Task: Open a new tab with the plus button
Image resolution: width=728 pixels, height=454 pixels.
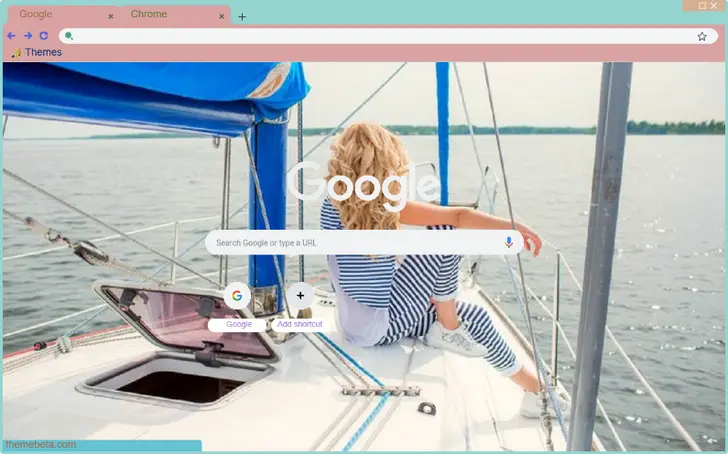Action: [242, 16]
